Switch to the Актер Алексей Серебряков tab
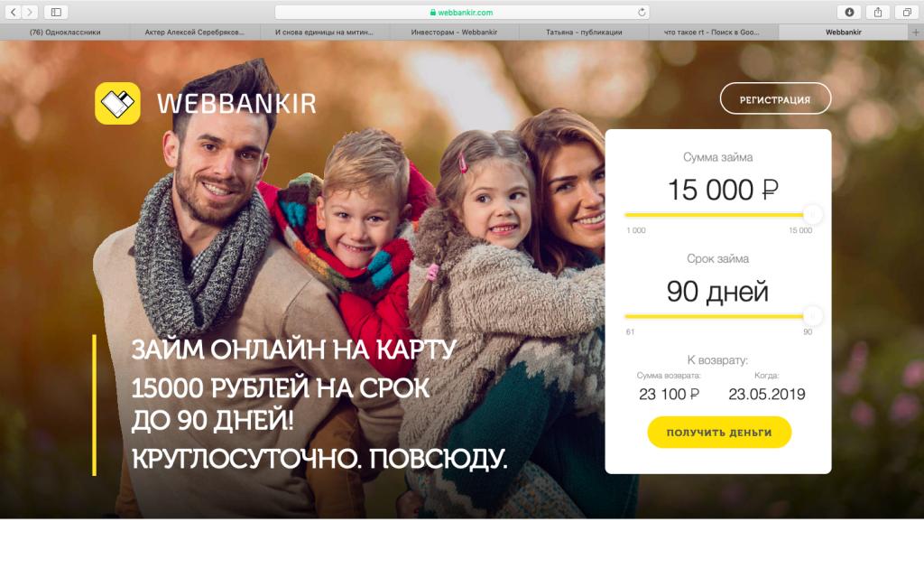 click(195, 33)
